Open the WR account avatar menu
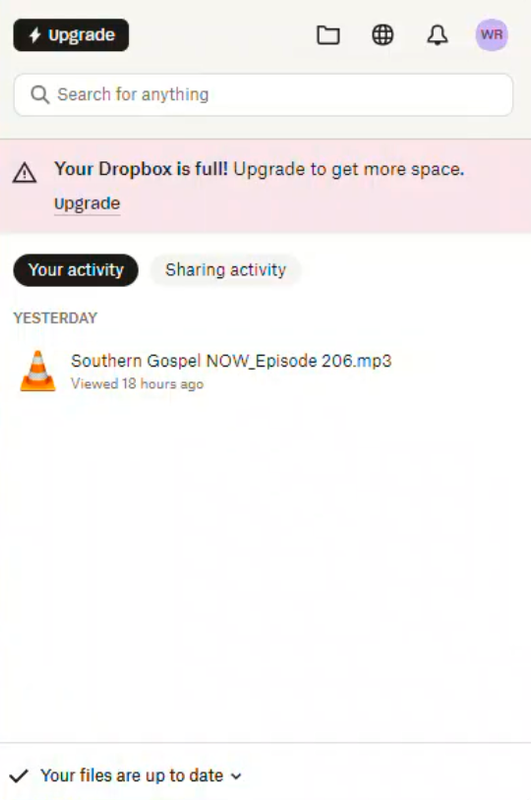 [x=491, y=35]
